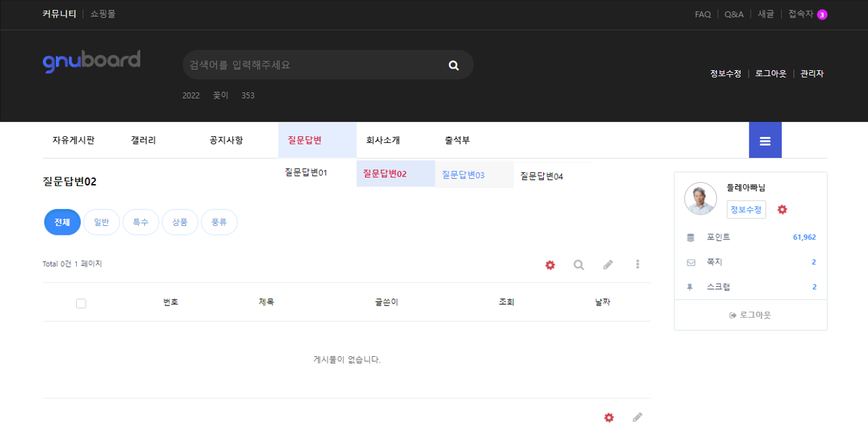Open board admin gear above the list
This screenshot has width=868, height=435.
point(550,265)
